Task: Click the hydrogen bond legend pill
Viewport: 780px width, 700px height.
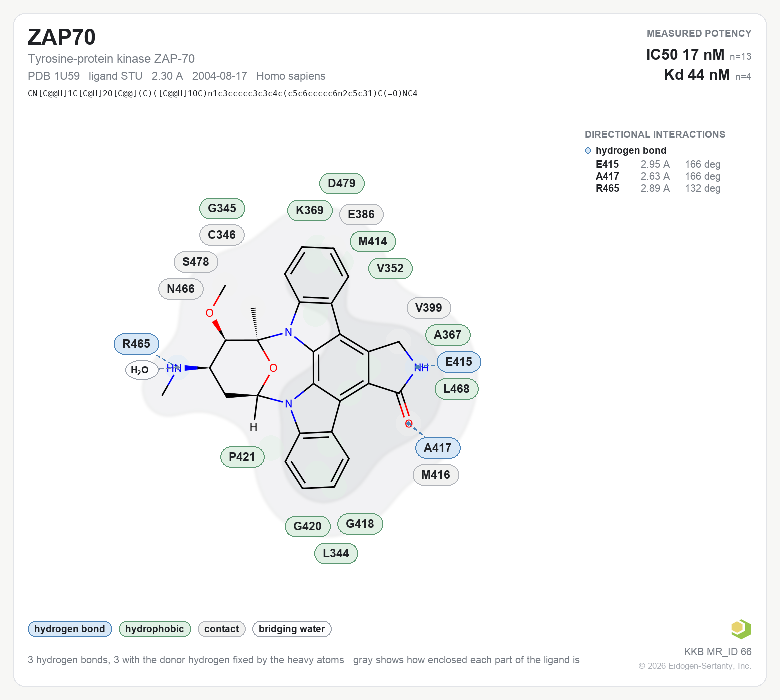Action: (70, 629)
